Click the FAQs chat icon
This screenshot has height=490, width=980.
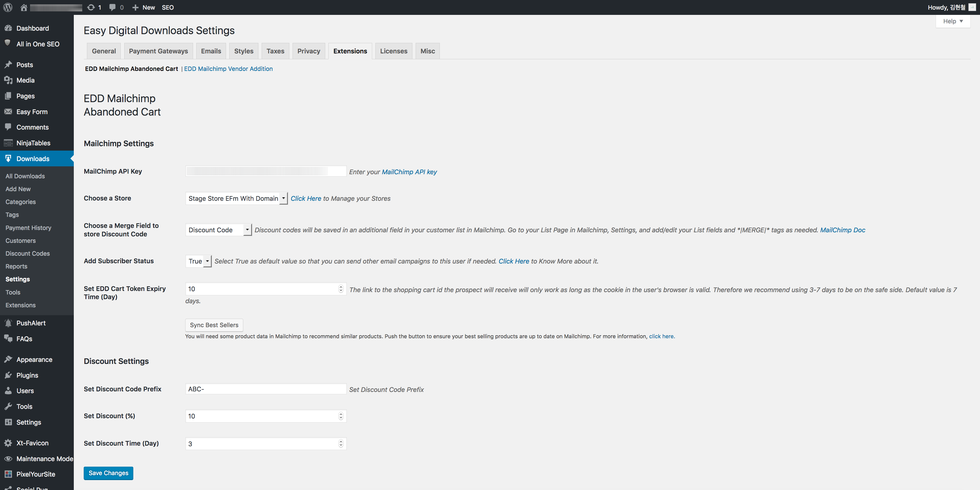tap(8, 339)
